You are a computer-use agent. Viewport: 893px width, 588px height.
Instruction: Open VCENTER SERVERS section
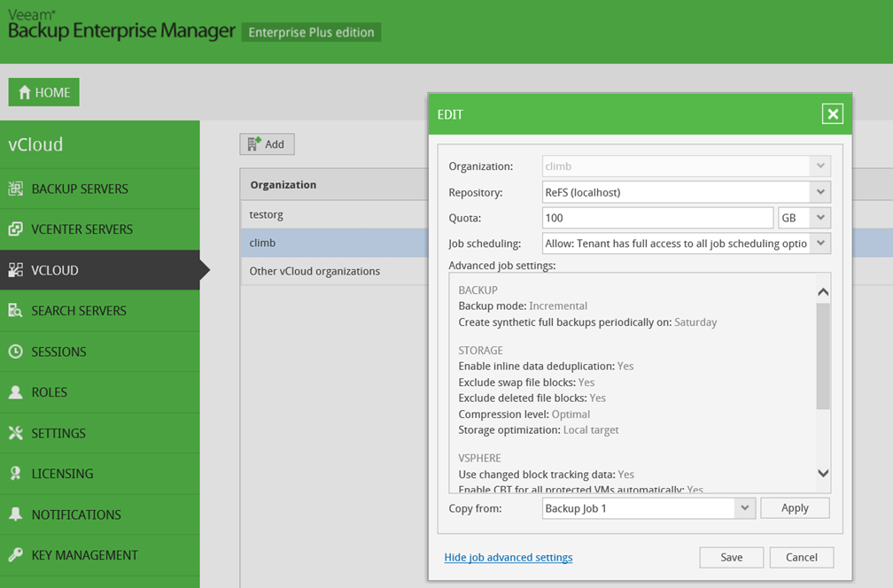click(99, 228)
